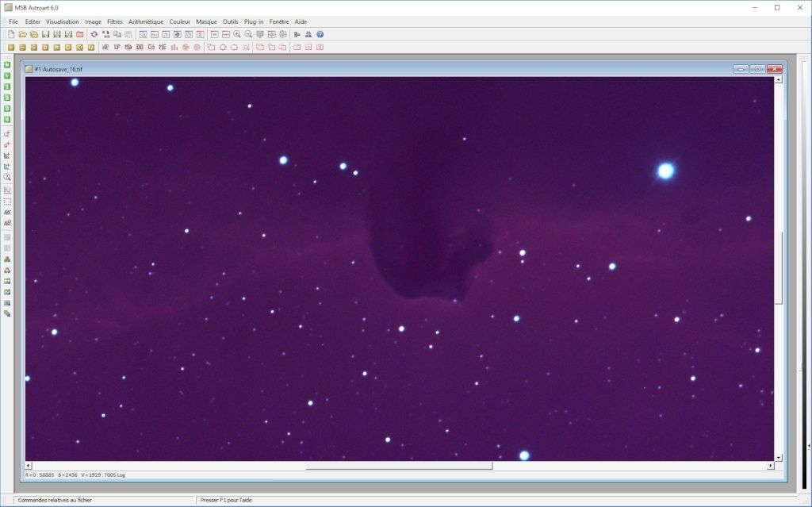This screenshot has width=812, height=507.
Task: Click the New document icon
Action: [11, 34]
